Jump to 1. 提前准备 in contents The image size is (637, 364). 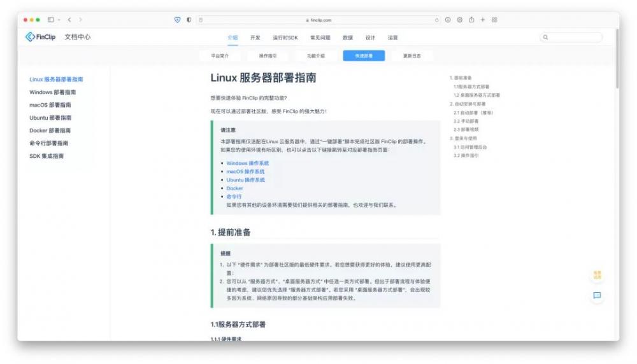point(461,78)
